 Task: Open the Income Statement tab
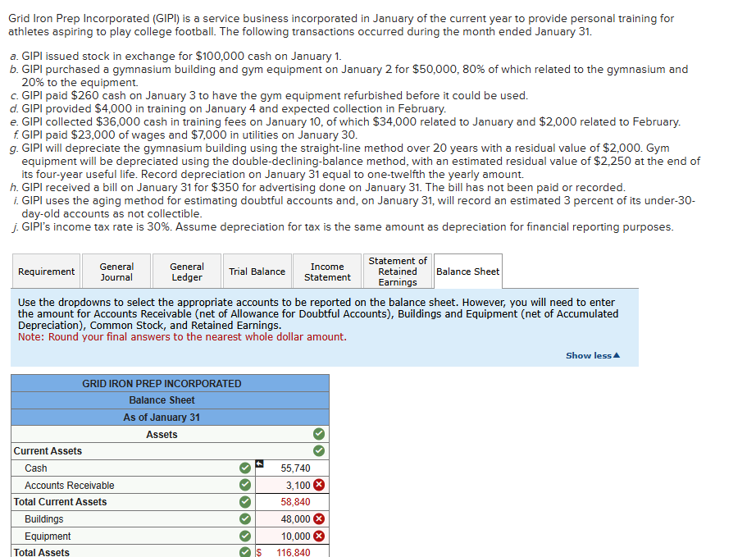(327, 272)
